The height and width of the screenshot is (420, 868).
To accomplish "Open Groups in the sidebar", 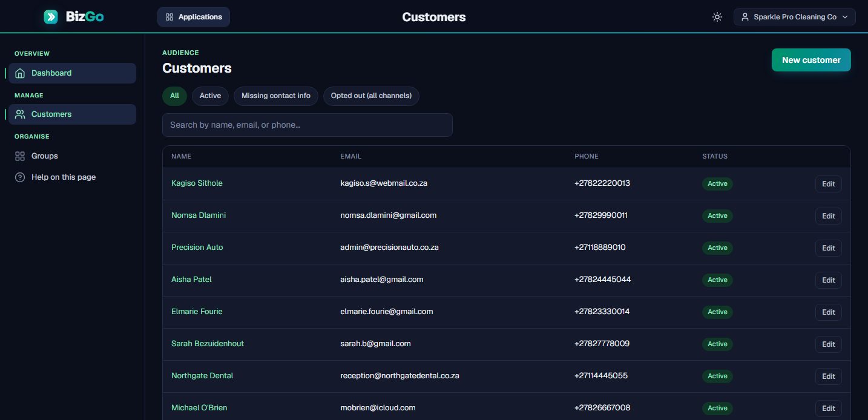I will 72,156.
